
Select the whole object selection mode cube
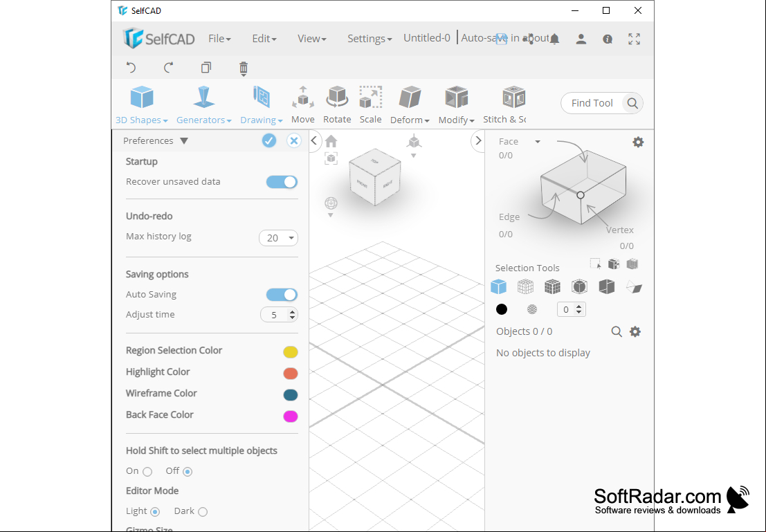[499, 287]
